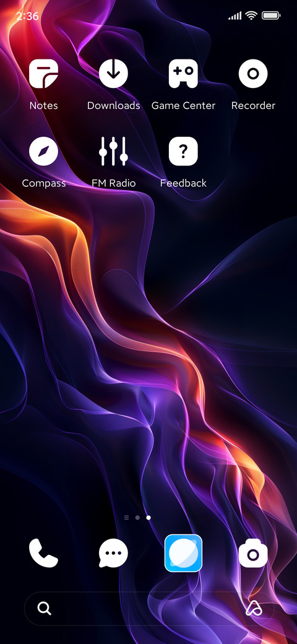Tap the assistant icon in the search bar
The height and width of the screenshot is (644, 297).
[254, 608]
